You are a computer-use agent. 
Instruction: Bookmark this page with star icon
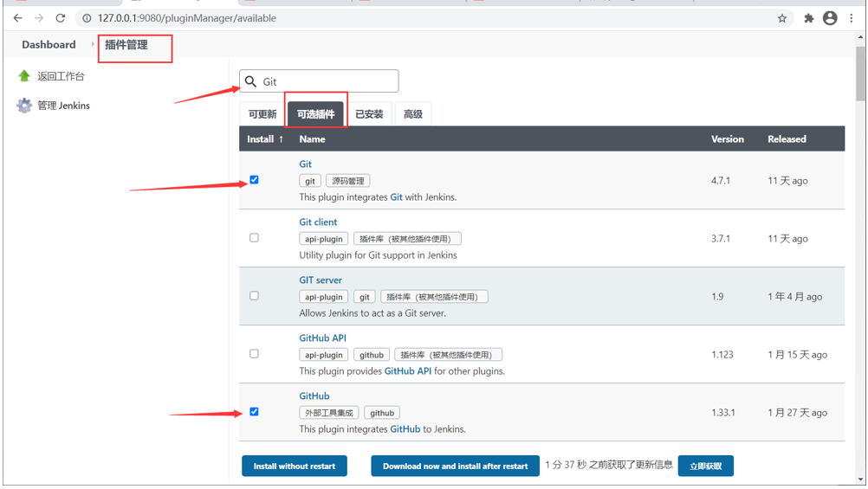781,18
